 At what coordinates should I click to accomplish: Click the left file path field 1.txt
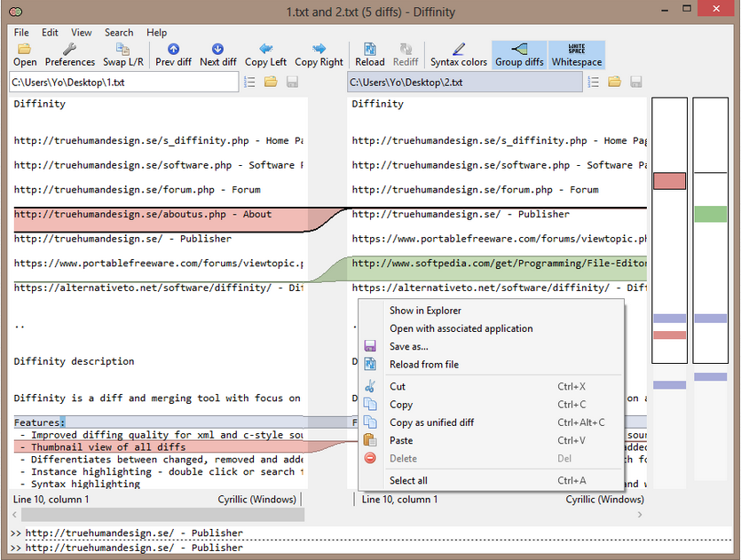pyautogui.click(x=124, y=83)
